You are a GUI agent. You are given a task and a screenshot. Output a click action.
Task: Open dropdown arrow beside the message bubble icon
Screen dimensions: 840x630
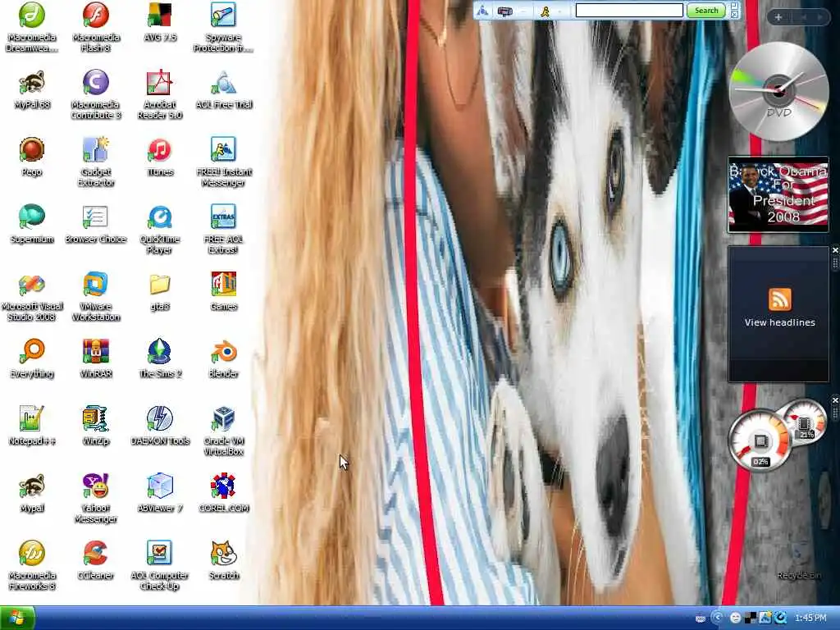click(523, 11)
